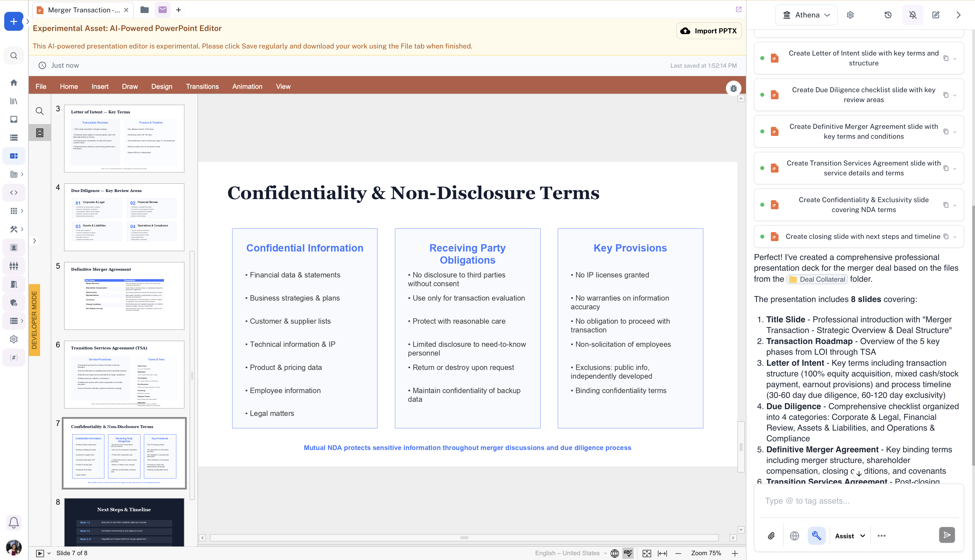
Task: Toggle the tools wrench button in chat
Action: (816, 536)
